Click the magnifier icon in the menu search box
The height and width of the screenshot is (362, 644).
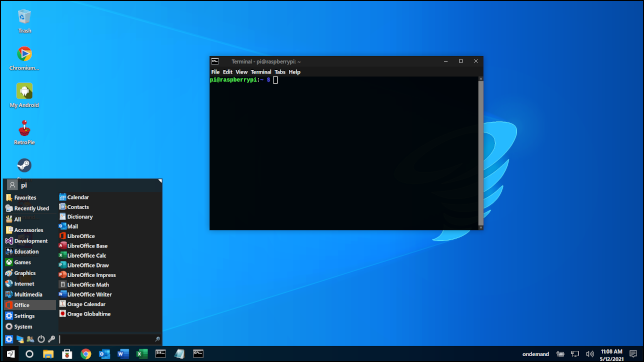point(157,339)
